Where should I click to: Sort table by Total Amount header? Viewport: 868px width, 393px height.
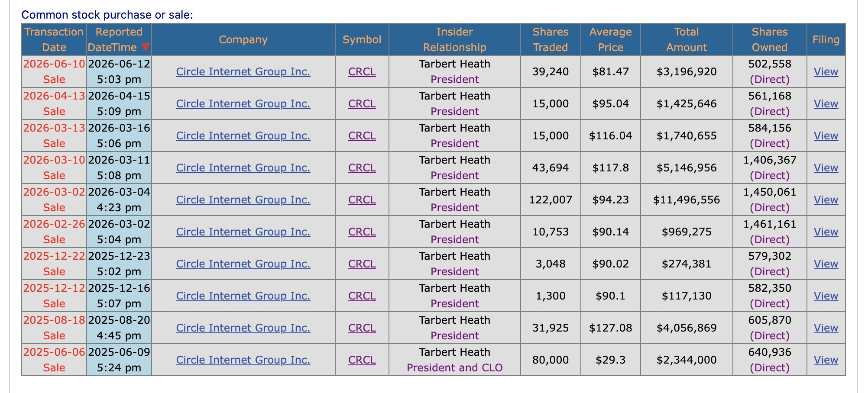click(x=687, y=39)
